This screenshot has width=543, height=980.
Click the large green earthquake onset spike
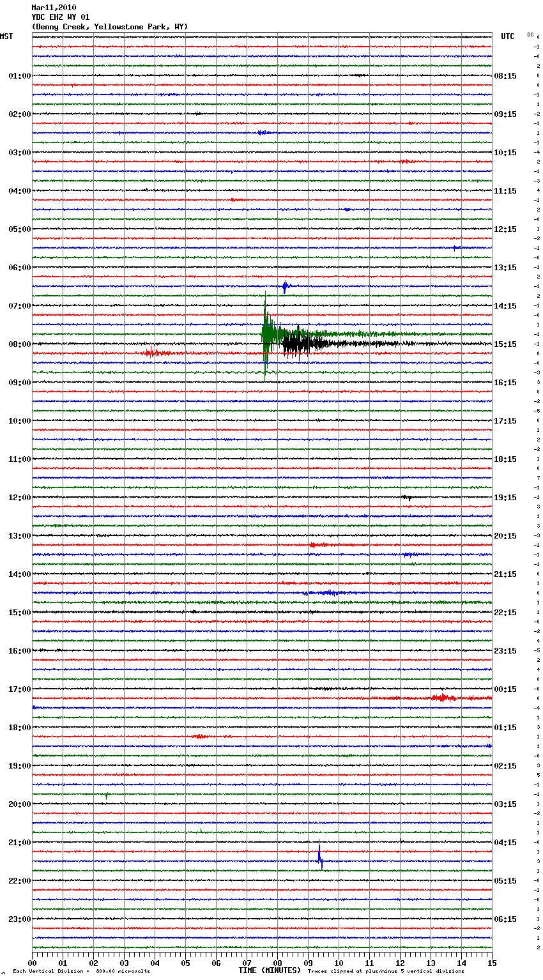[266, 335]
